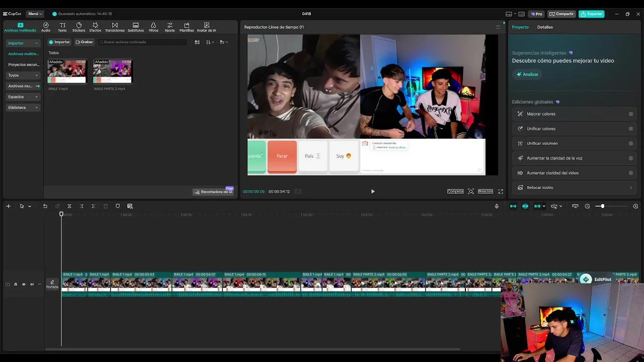Screen dimensions: 644x362
Task: Toggle Unificar colores option
Action: pyautogui.click(x=630, y=129)
